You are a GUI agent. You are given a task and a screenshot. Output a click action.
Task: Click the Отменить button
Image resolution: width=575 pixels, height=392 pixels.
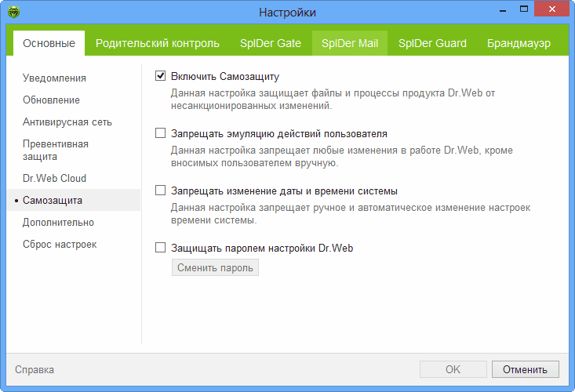[x=525, y=369]
